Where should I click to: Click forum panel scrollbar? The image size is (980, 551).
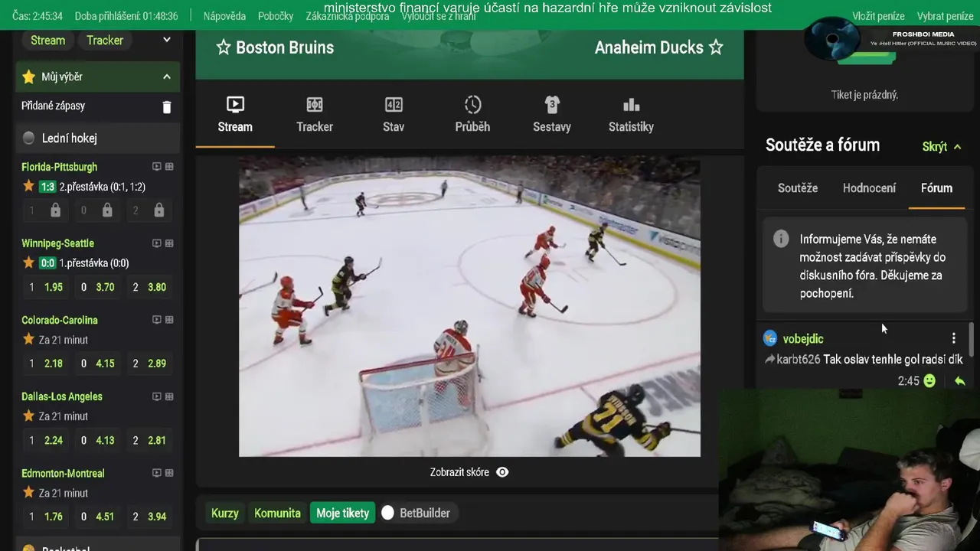(972, 341)
